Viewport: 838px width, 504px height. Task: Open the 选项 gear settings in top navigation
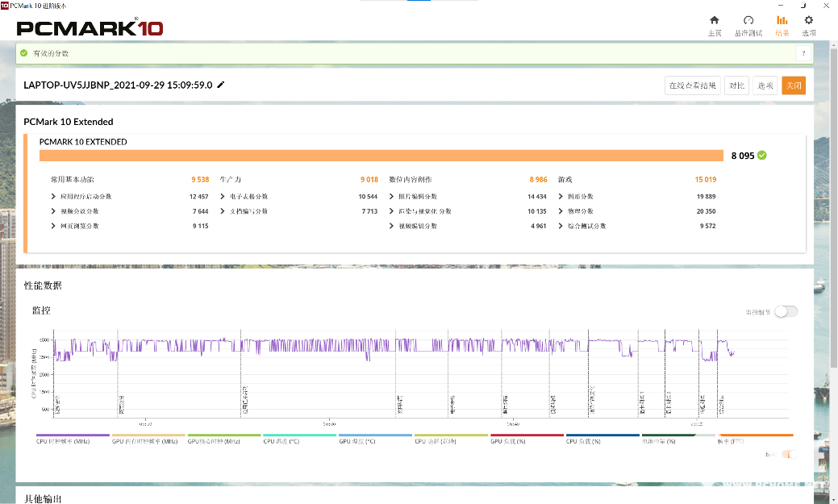[809, 26]
